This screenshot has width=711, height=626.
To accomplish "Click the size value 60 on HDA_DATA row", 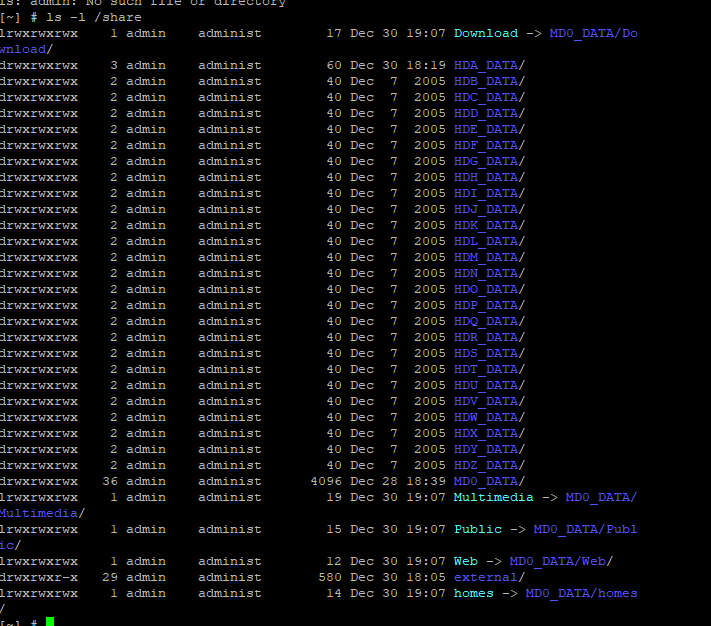I will [x=334, y=66].
